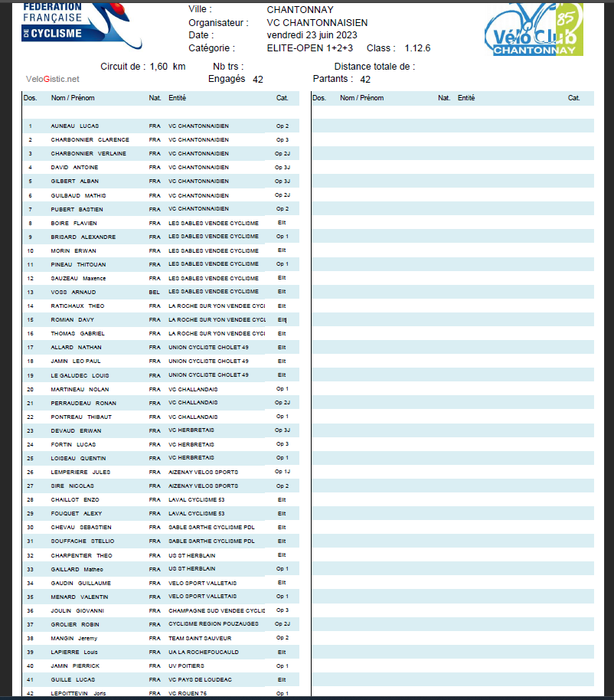The width and height of the screenshot is (614, 700).
Task: Select the Partants count 42
Action: (x=365, y=80)
